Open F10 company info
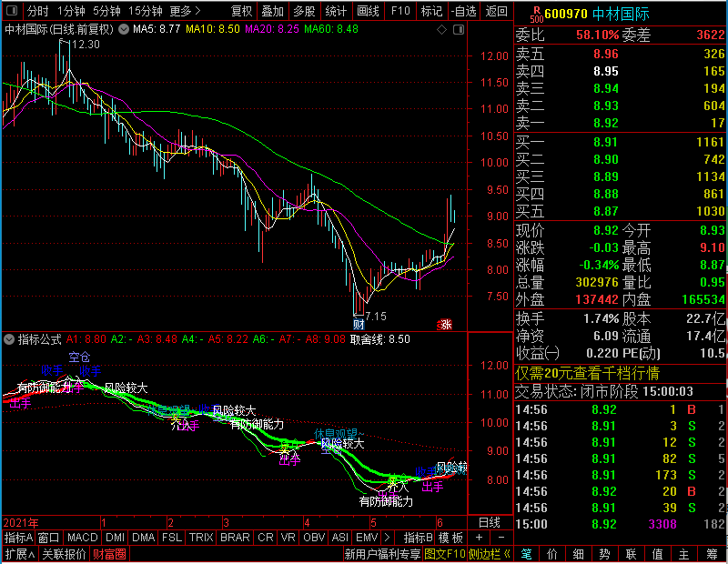The height and width of the screenshot is (564, 728). (x=400, y=11)
